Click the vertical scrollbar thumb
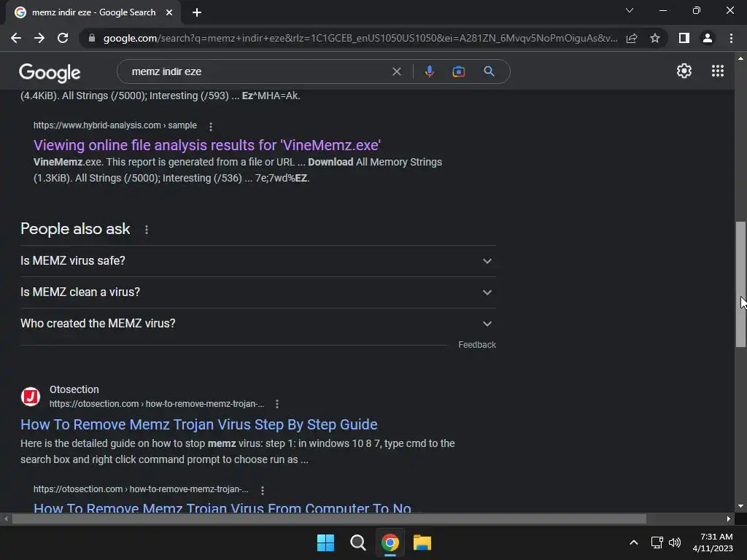Image resolution: width=747 pixels, height=560 pixels. 740,284
